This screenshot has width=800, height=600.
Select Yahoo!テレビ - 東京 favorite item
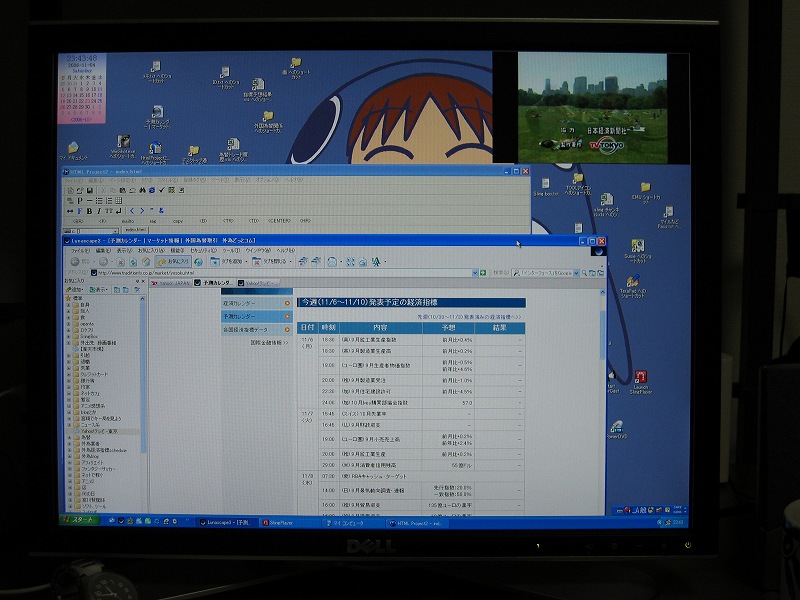pos(99,431)
